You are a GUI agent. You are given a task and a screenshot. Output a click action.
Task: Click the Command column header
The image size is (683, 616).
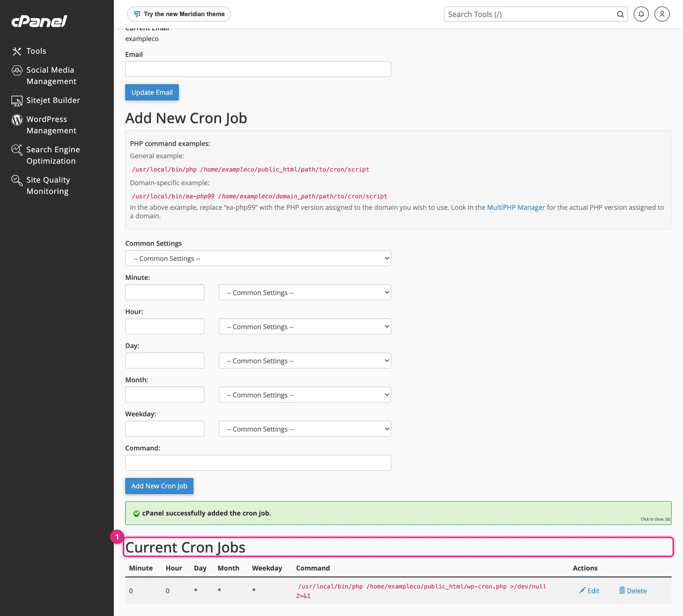click(x=313, y=568)
